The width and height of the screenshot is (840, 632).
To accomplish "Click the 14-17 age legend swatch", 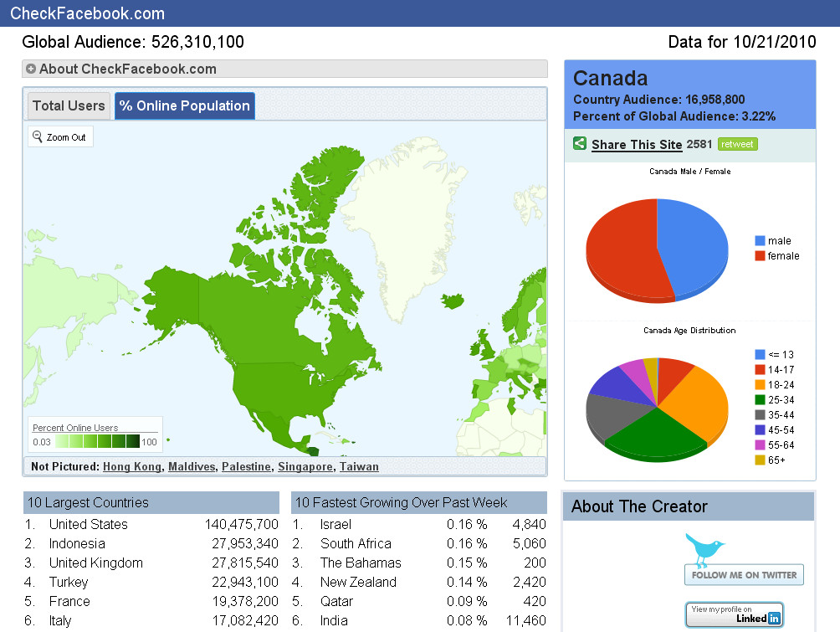I will (760, 369).
